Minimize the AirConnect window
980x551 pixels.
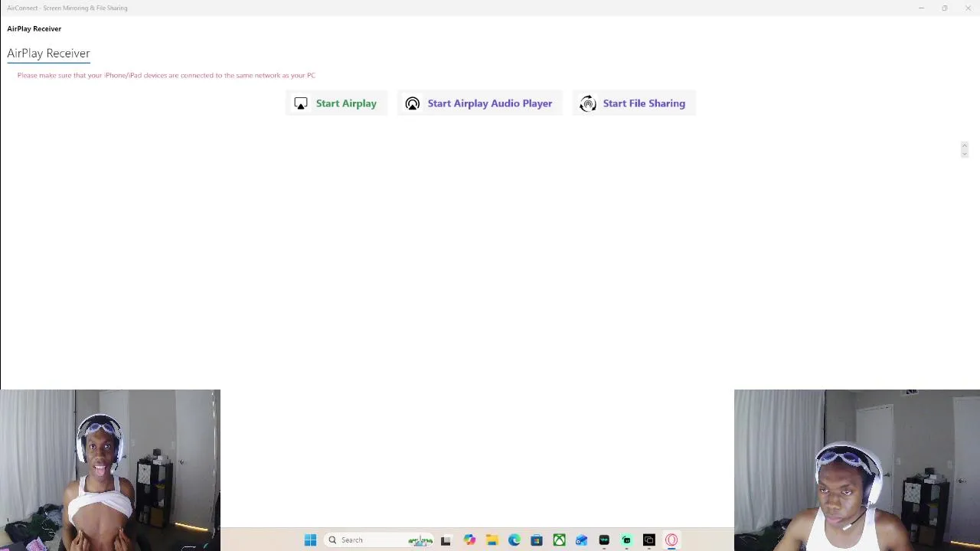pyautogui.click(x=921, y=8)
